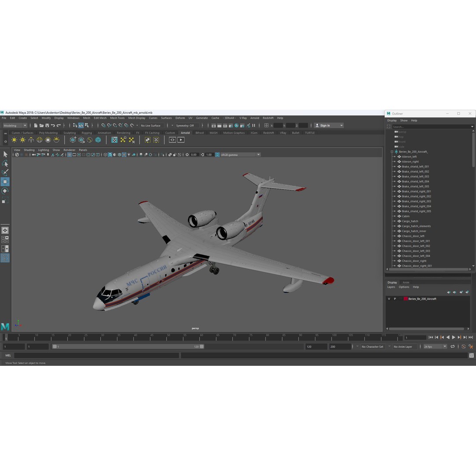Undo the last action with the undo arrow

click(x=53, y=125)
